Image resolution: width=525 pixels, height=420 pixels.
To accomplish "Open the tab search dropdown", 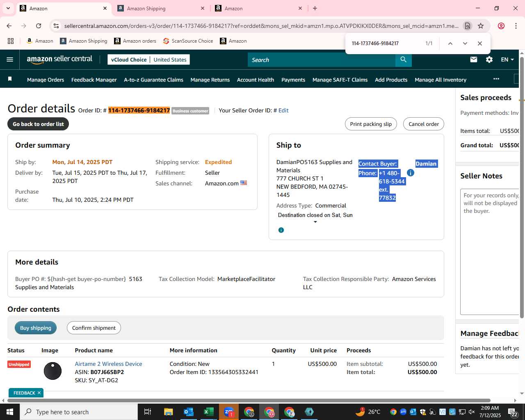I will pos(8,8).
